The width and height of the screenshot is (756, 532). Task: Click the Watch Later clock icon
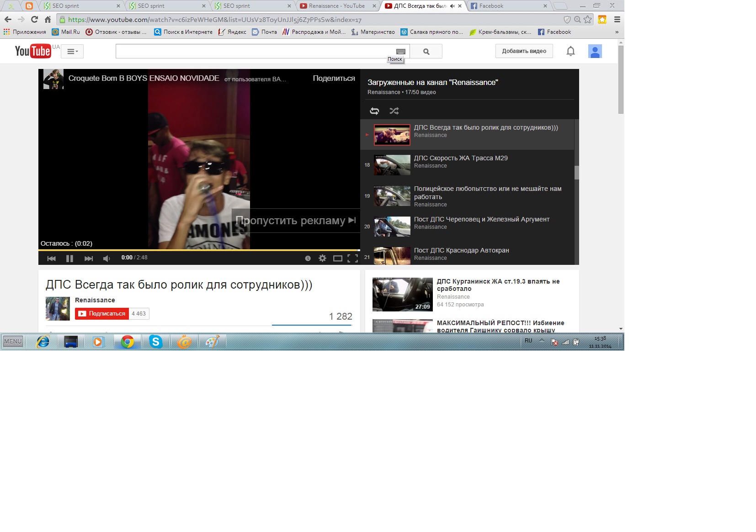pos(308,258)
